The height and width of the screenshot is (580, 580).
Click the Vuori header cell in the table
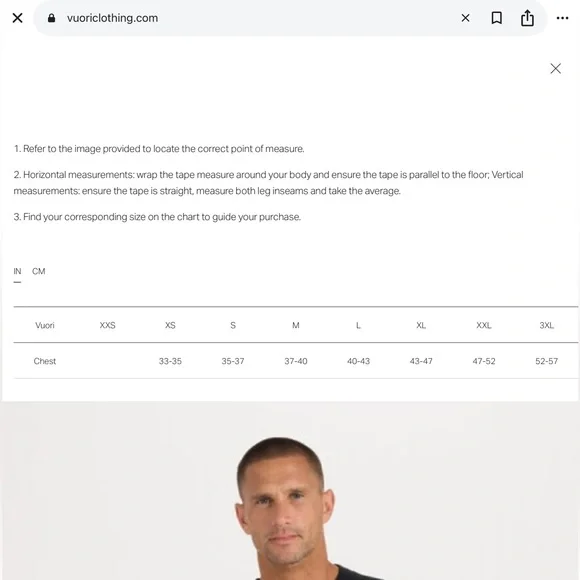[45, 325]
